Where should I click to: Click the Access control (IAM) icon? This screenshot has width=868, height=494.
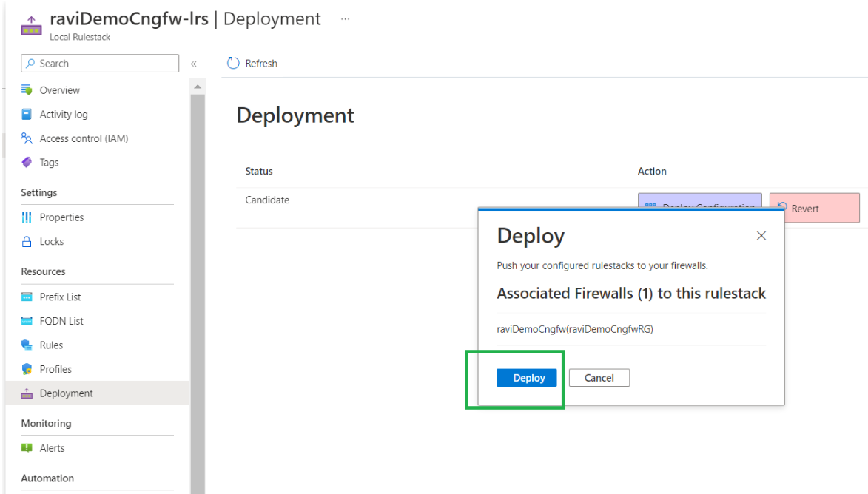(27, 138)
